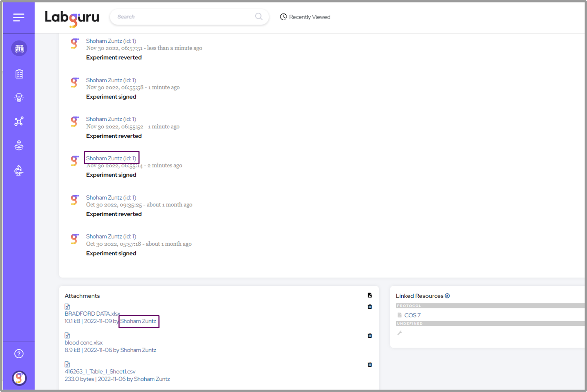
Task: Delete the blood conc.xlsx attachment
Action: tap(370, 336)
